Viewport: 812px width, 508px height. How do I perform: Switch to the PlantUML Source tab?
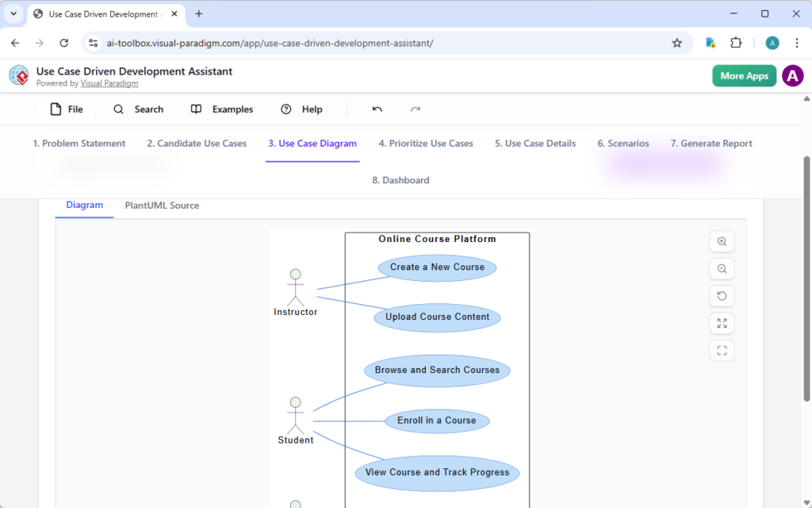click(162, 206)
